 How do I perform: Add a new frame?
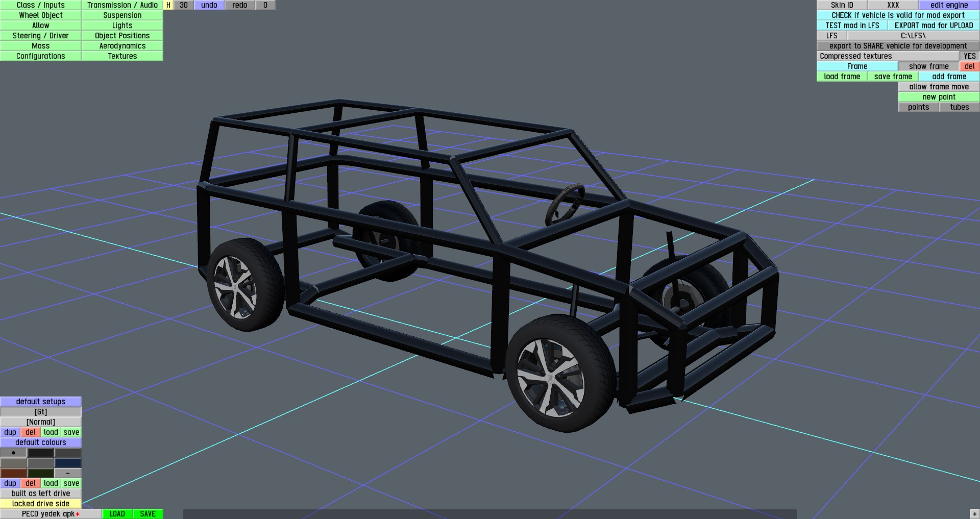pos(949,77)
